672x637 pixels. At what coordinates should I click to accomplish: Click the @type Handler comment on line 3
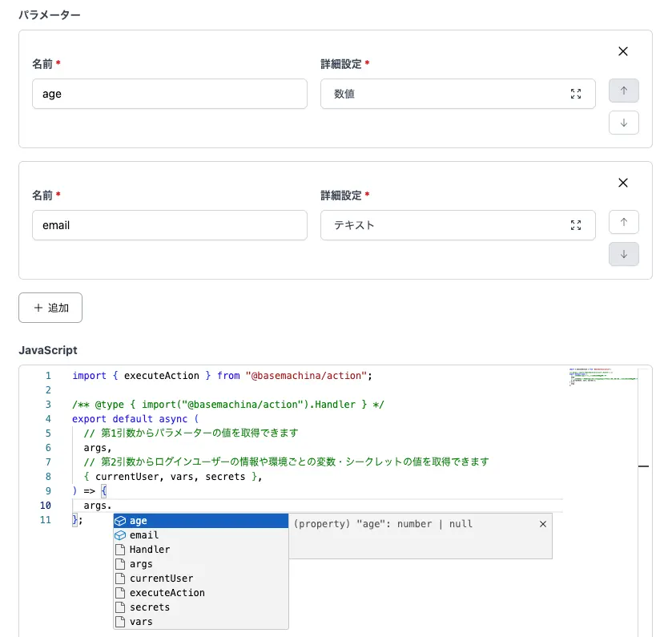coord(228,405)
